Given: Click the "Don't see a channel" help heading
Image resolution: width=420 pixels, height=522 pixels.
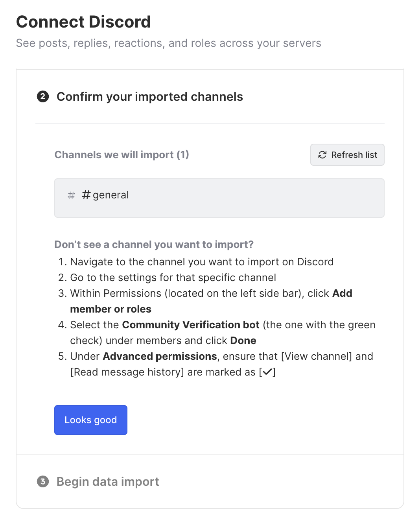Looking at the screenshot, I should click(x=154, y=244).
